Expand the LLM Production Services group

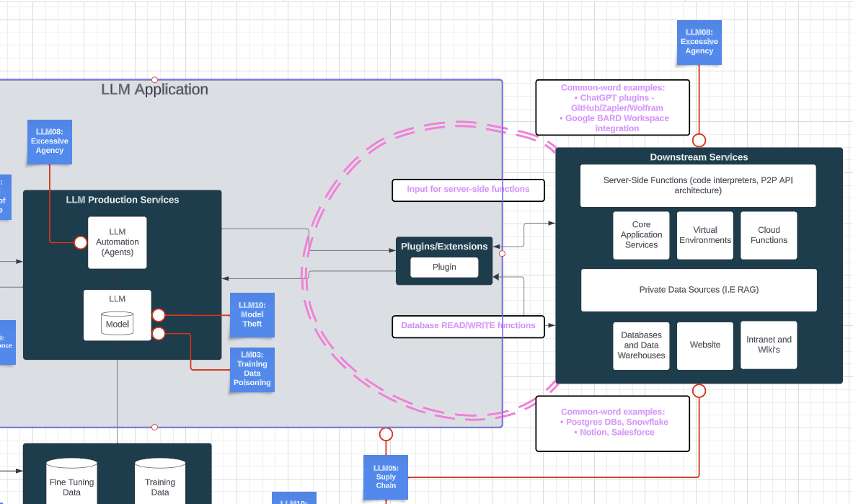click(x=123, y=200)
